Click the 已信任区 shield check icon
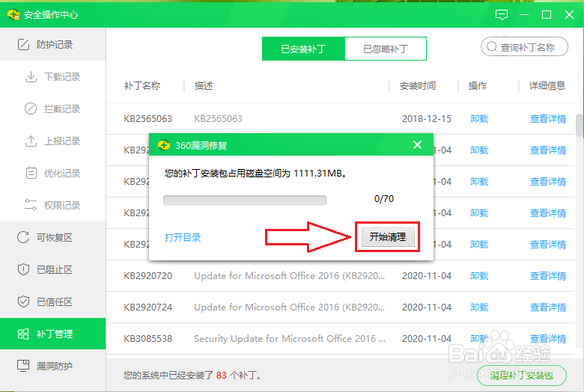Viewport: 584px width, 392px height. (x=23, y=301)
